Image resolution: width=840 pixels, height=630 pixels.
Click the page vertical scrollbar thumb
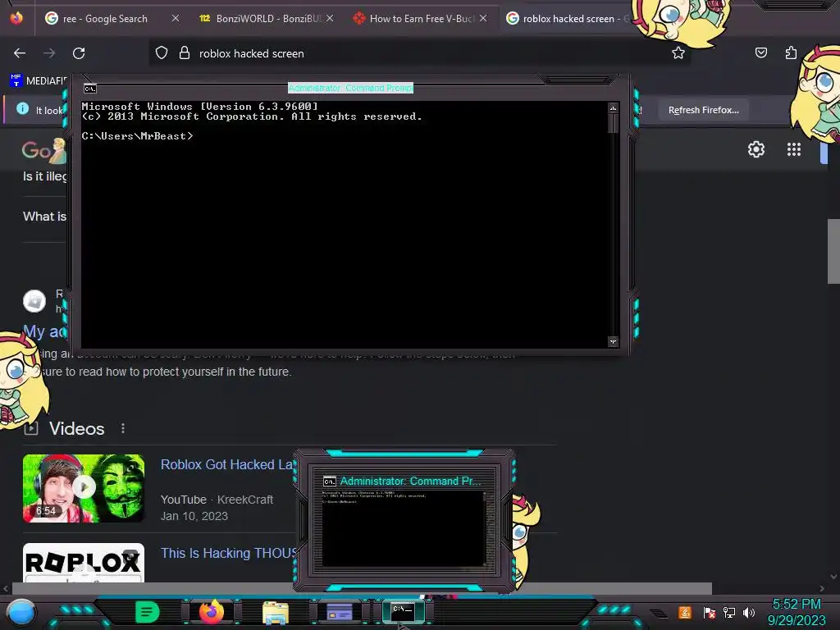(833, 251)
